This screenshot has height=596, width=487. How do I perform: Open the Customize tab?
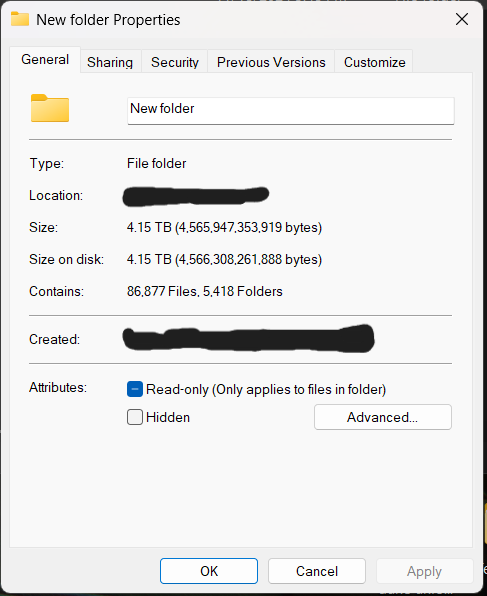[x=374, y=62]
